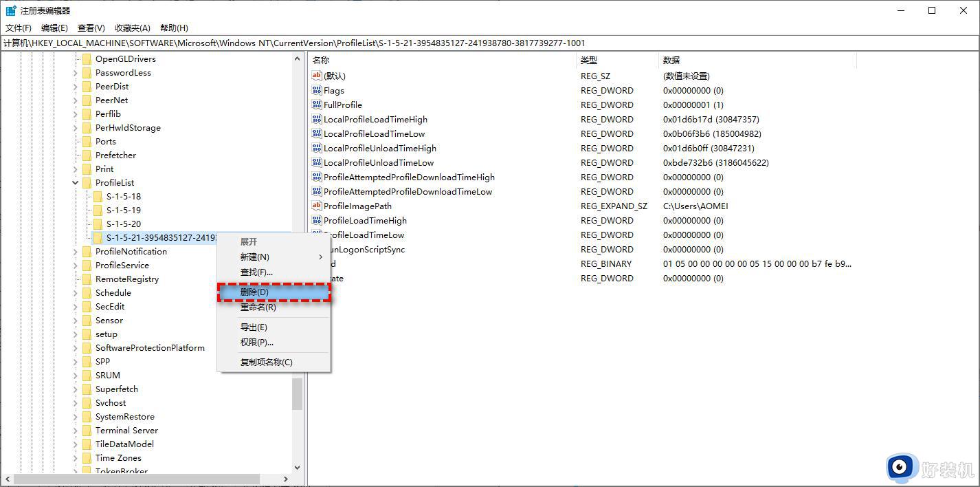
Task: Select the Time Zones key
Action: (118, 458)
